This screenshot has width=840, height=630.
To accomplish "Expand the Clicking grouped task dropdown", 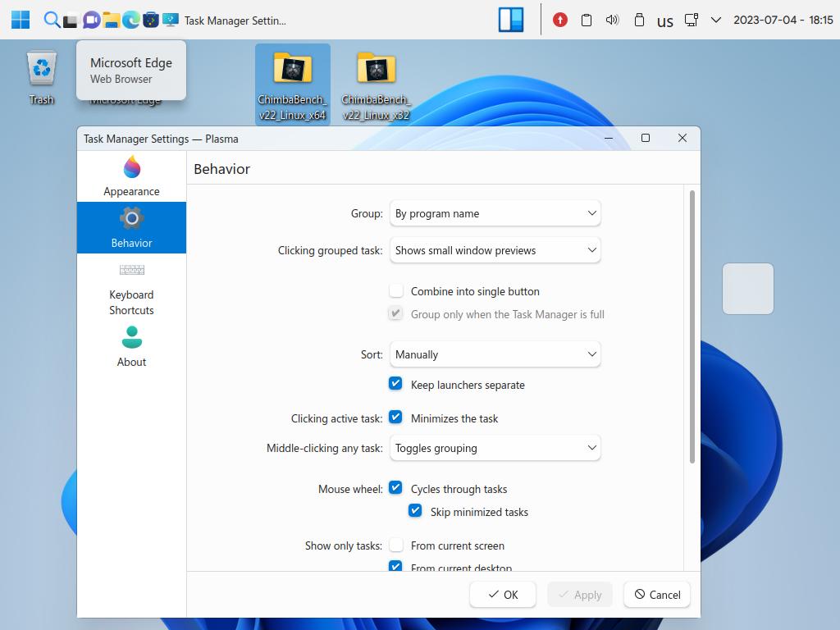I will 495,250.
